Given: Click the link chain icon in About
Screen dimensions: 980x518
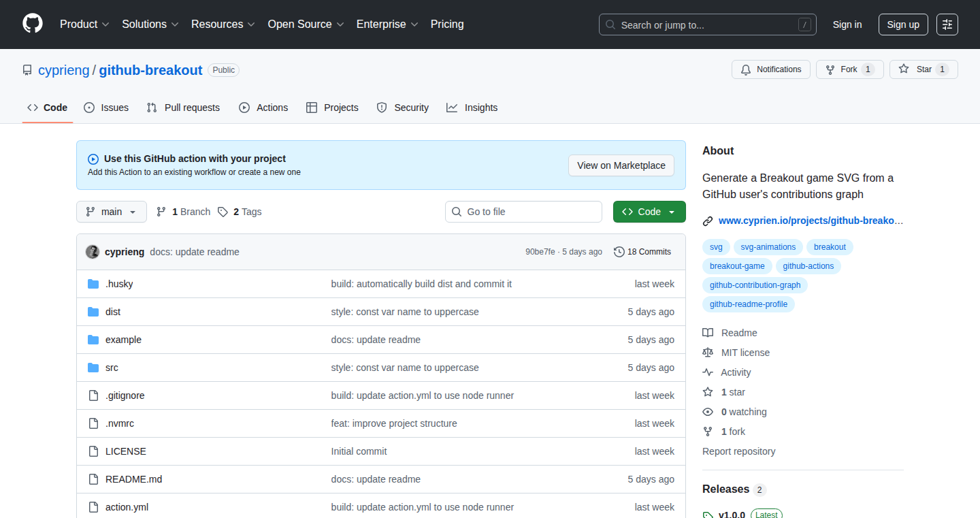Looking at the screenshot, I should pos(708,221).
